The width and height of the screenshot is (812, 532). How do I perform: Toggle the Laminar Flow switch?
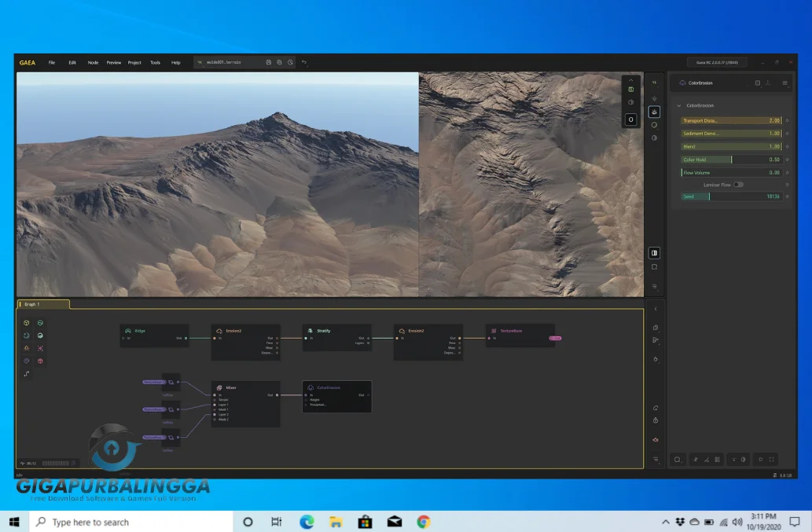coord(738,185)
